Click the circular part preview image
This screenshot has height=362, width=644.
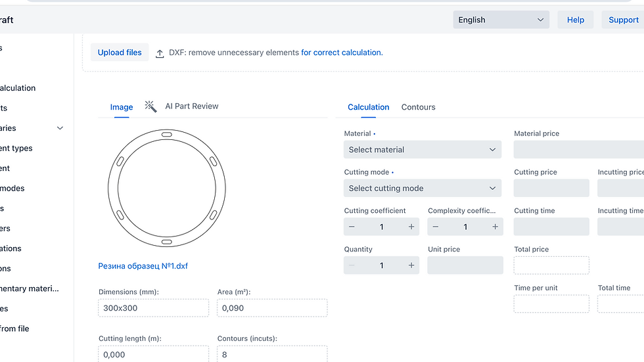(x=166, y=189)
